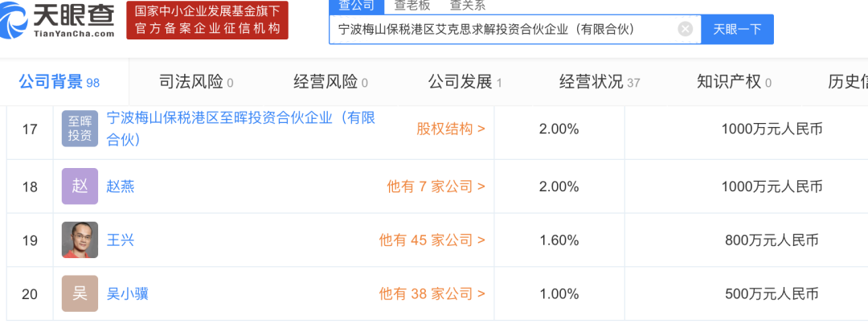The height and width of the screenshot is (332, 868).
Task: Expand 赵燕's 他有 7 家公司 link
Action: click(x=436, y=186)
